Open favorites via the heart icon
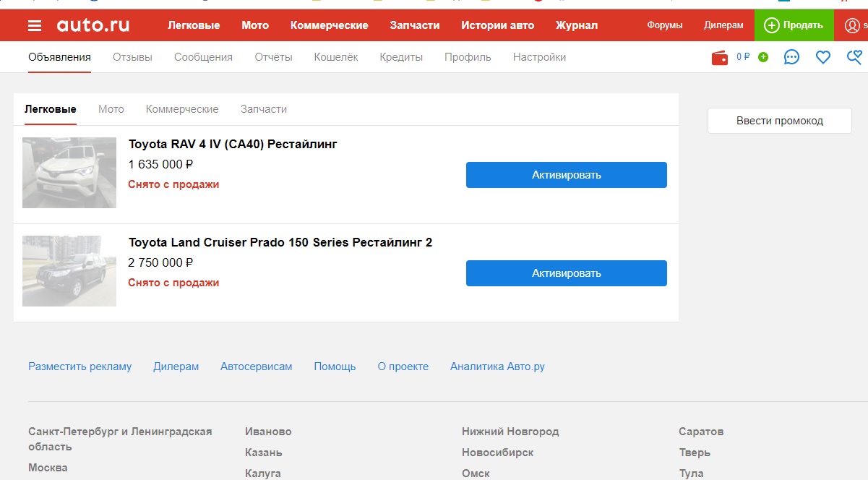 tap(823, 57)
